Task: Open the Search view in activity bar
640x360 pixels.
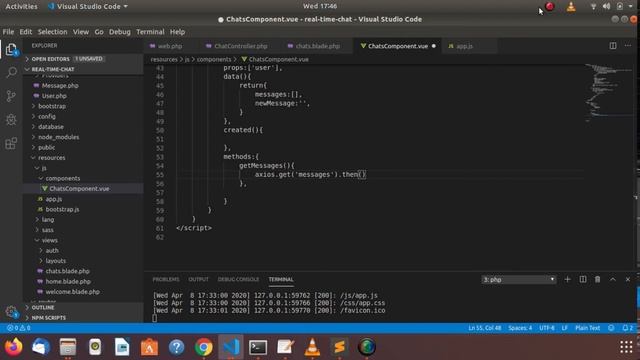Action: click(x=11, y=73)
